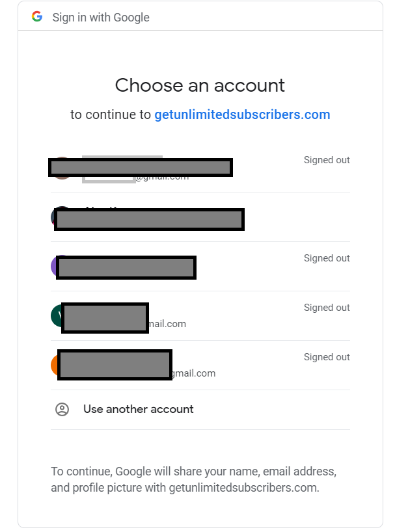Choose the account with the purple avatar
The image size is (395, 532).
coord(53,266)
